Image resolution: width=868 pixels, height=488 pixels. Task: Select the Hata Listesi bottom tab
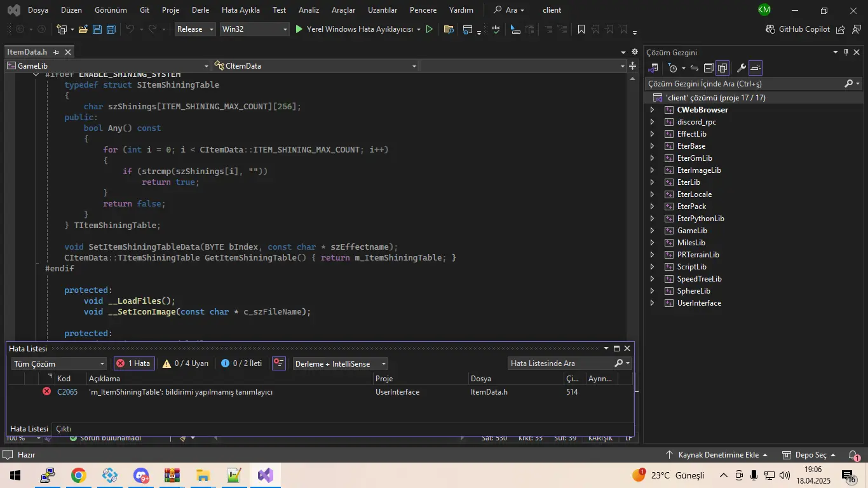[x=29, y=429]
